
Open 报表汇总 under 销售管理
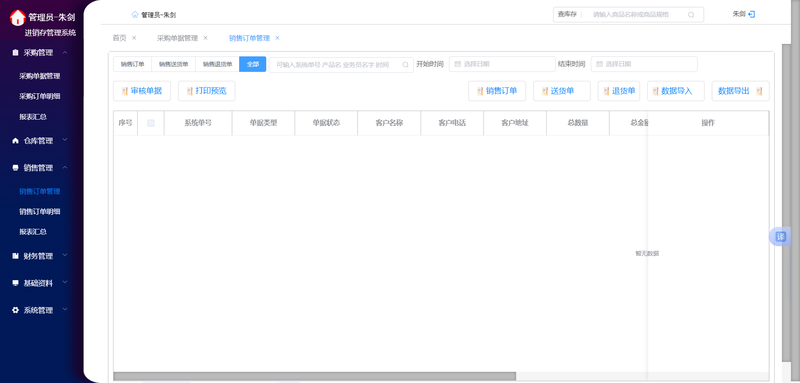33,232
